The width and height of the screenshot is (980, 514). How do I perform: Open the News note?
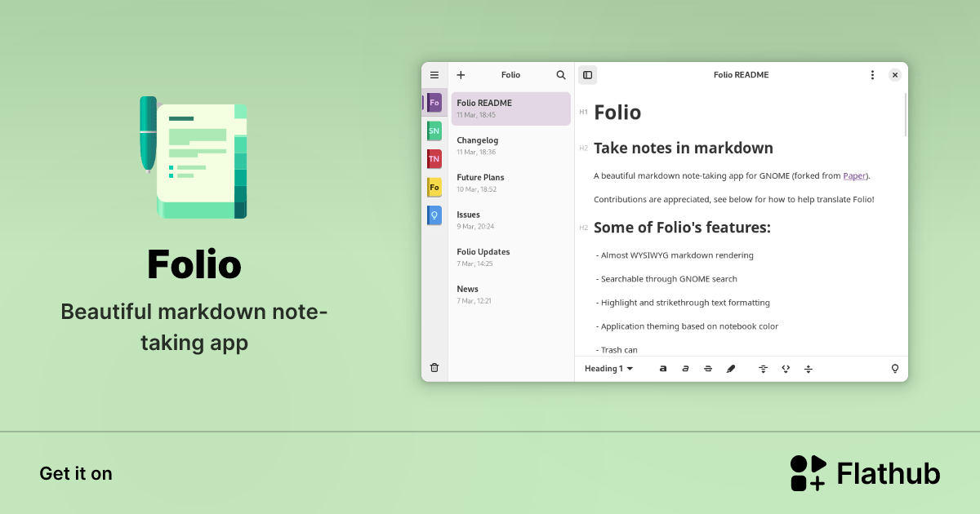(511, 295)
